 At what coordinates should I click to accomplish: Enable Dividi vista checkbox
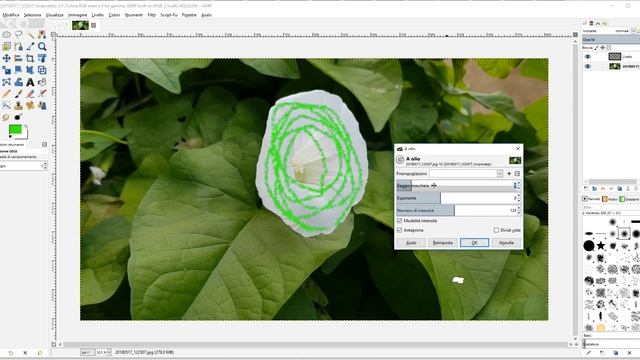tap(496, 230)
